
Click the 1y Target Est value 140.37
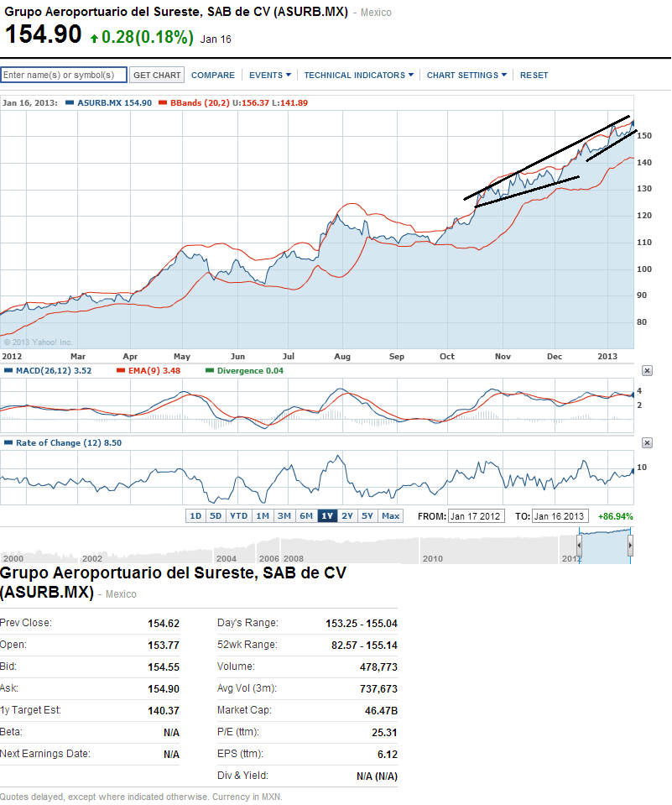[x=164, y=710]
